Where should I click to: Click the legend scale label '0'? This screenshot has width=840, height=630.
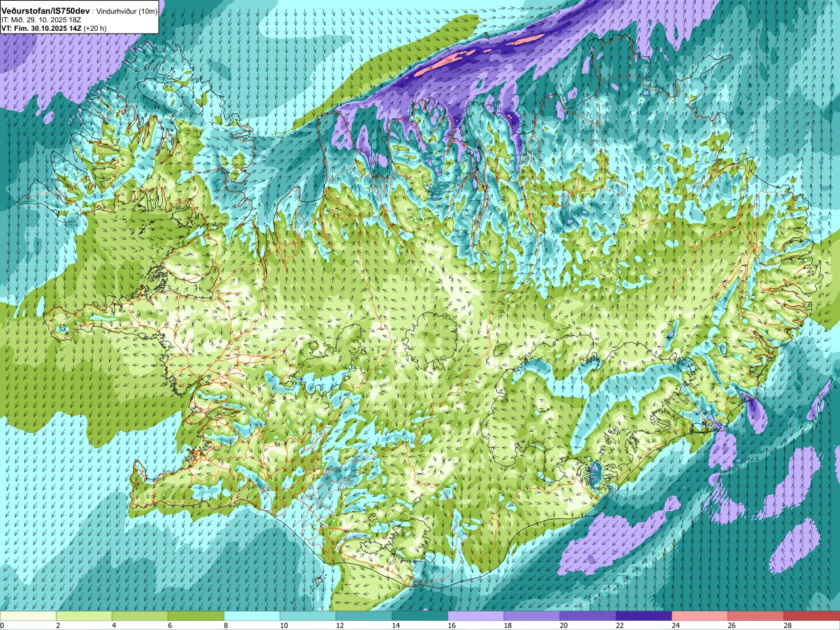[x=2, y=625]
